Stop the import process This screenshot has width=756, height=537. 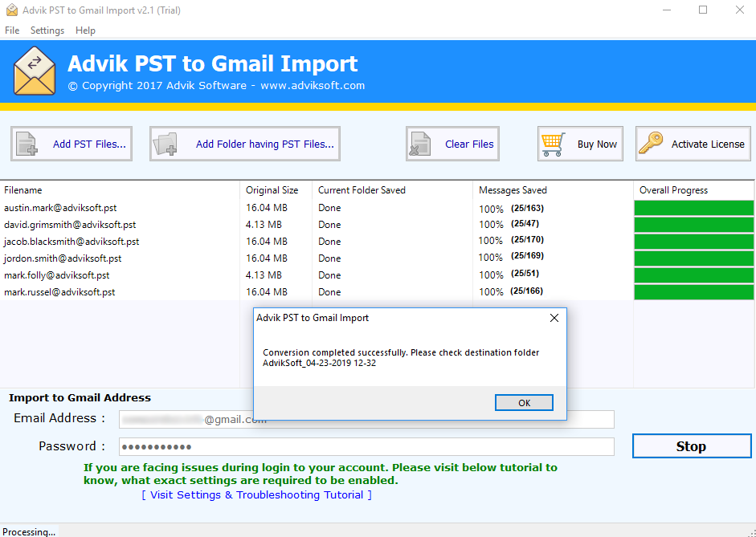click(x=692, y=446)
